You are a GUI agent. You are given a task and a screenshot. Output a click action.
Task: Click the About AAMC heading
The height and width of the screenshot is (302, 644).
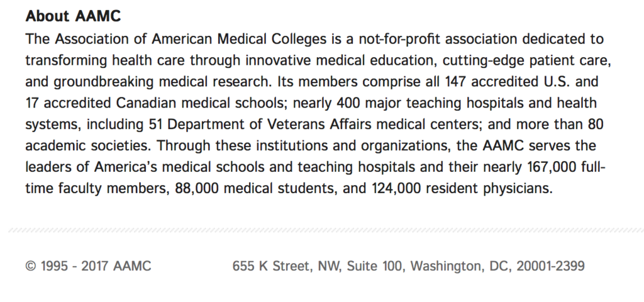tap(73, 17)
